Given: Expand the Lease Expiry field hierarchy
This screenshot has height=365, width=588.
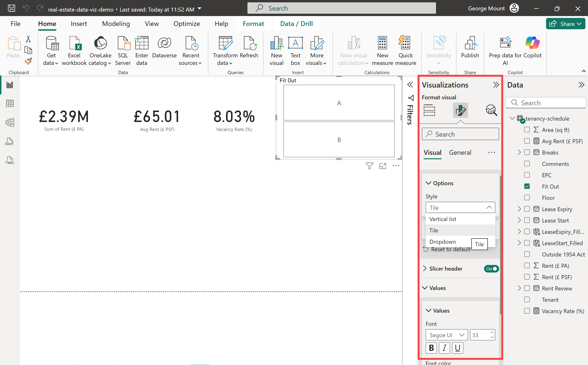Looking at the screenshot, I should [x=519, y=209].
